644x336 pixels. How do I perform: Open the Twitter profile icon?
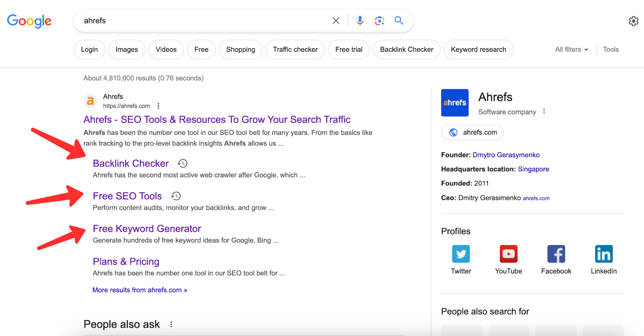pyautogui.click(x=461, y=254)
